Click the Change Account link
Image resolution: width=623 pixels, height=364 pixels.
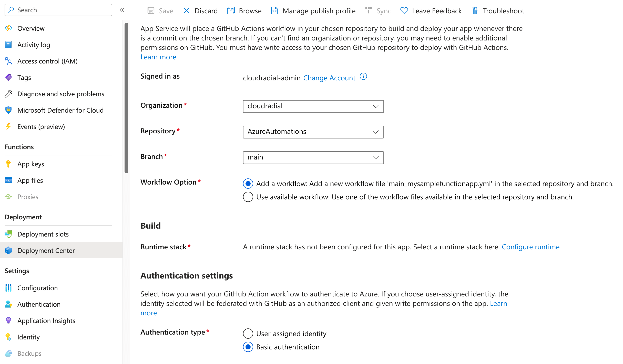329,78
